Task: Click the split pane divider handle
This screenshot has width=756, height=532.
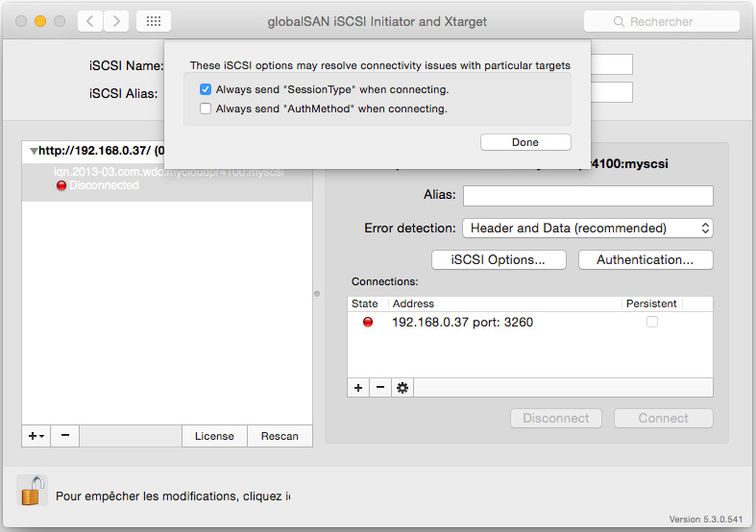Action: pos(317,294)
